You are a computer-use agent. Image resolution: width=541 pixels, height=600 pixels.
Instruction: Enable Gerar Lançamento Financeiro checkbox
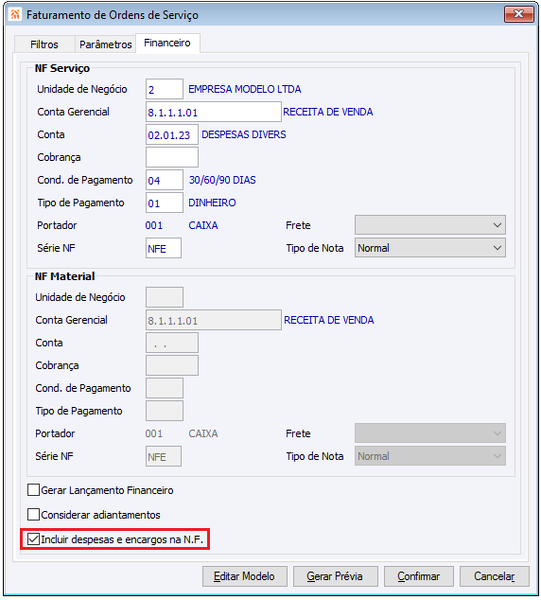[x=34, y=490]
